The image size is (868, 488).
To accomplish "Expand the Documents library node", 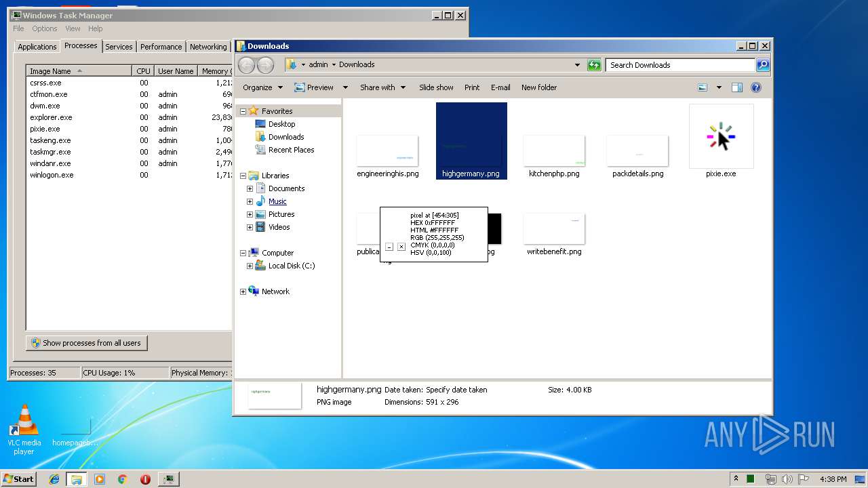I will (250, 188).
